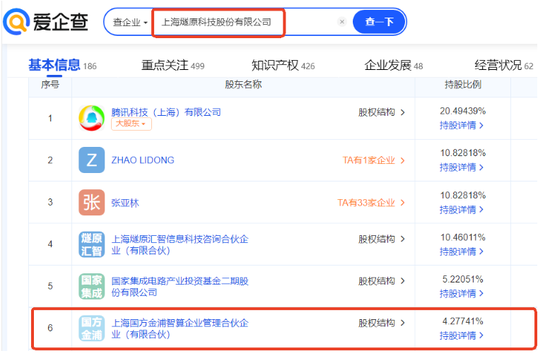Switch to the 重点关注 tab
The width and height of the screenshot is (550, 363).
(x=173, y=66)
